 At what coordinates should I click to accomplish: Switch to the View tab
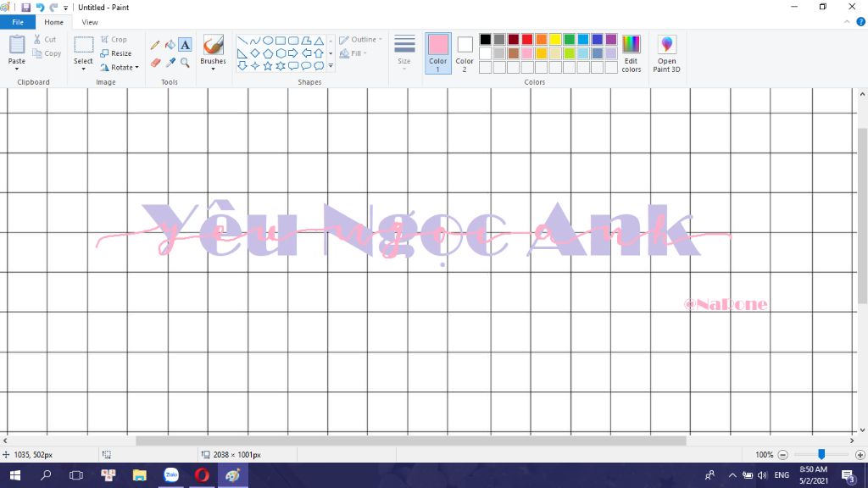[x=90, y=22]
